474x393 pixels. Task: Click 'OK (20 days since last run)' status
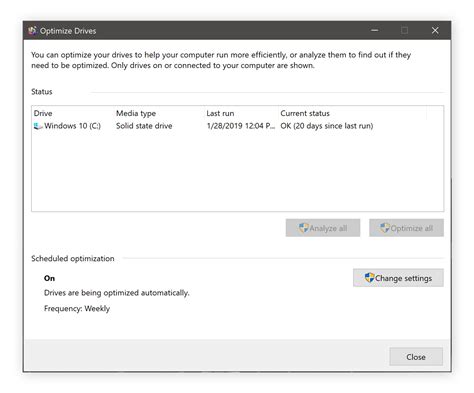point(327,126)
